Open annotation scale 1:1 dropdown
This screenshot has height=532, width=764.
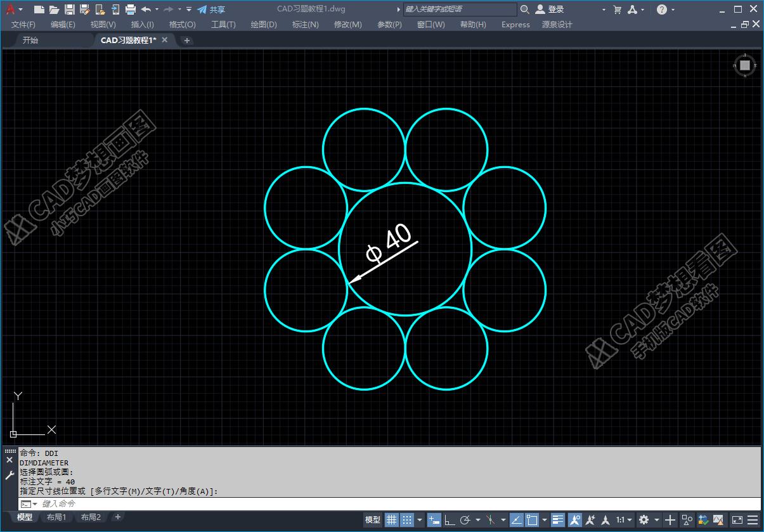pyautogui.click(x=624, y=520)
